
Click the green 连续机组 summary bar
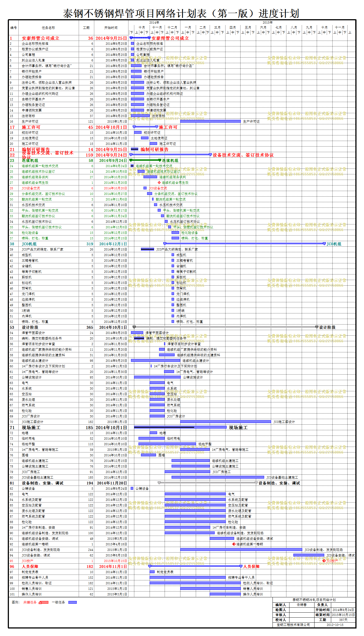click(x=145, y=160)
